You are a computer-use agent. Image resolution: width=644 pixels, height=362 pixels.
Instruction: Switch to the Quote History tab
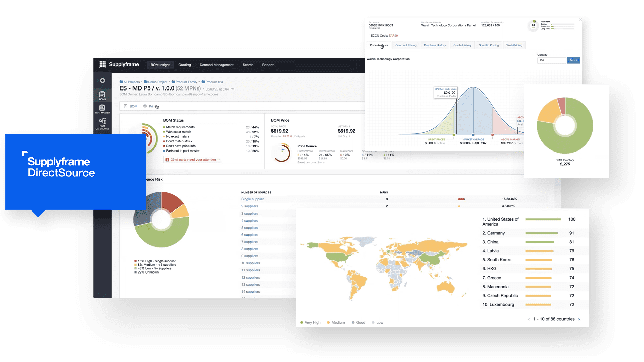pyautogui.click(x=462, y=45)
